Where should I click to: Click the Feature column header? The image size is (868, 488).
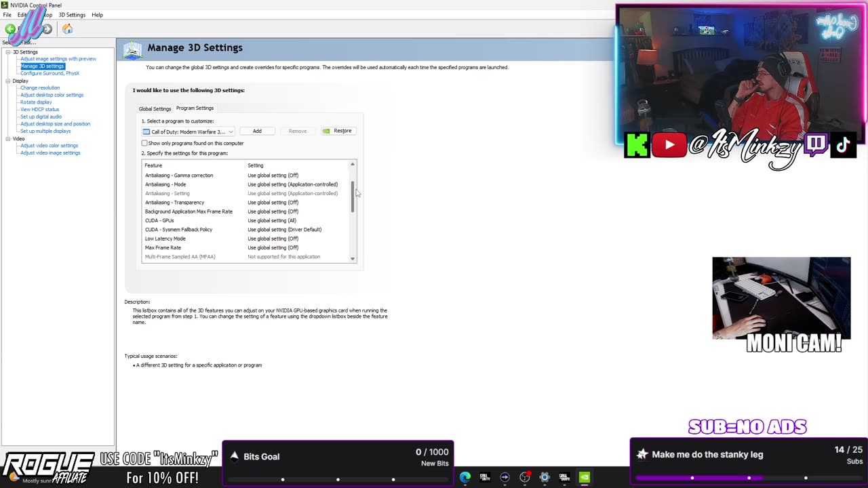coord(153,165)
